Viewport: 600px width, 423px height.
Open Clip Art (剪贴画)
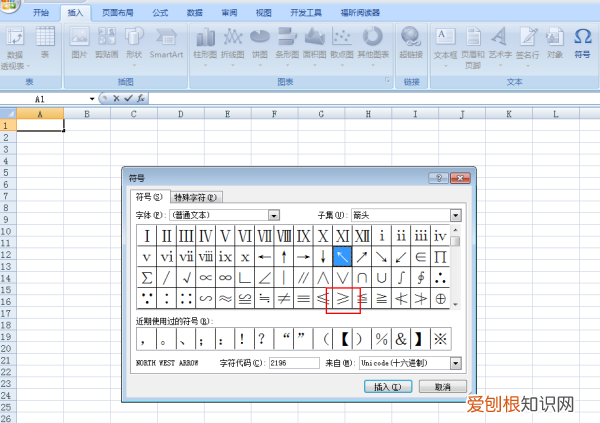point(106,43)
